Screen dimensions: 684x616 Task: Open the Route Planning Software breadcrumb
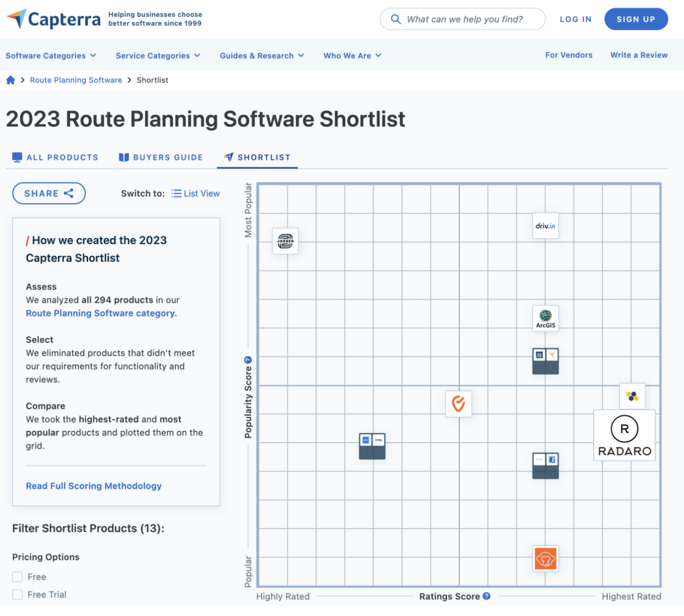(x=76, y=80)
